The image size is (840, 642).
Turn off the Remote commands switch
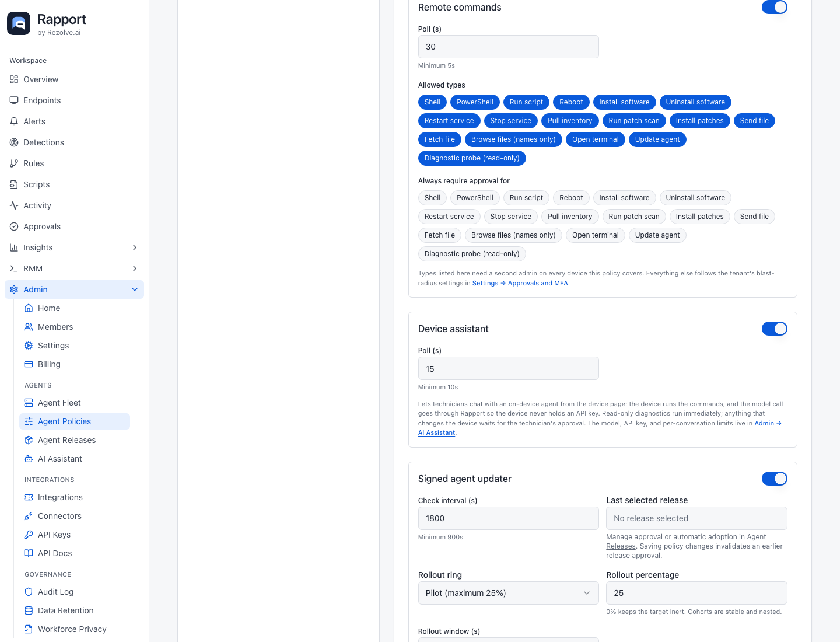pos(775,7)
